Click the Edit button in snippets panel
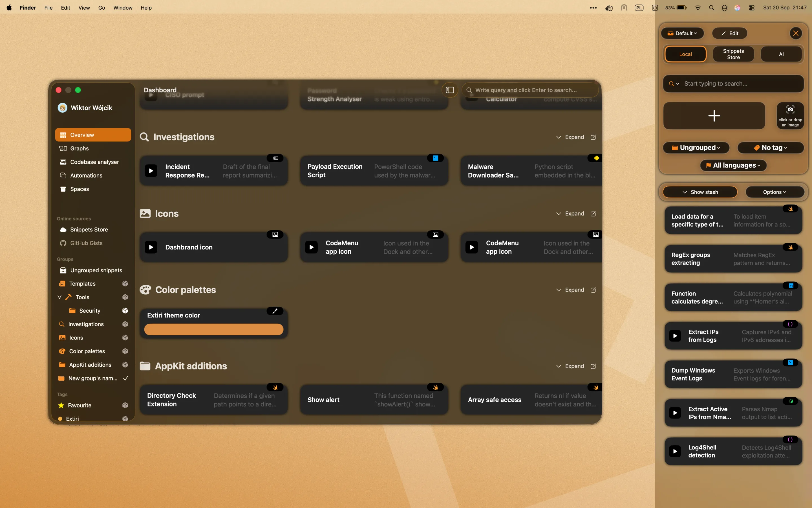The width and height of the screenshot is (812, 508). 730,33
